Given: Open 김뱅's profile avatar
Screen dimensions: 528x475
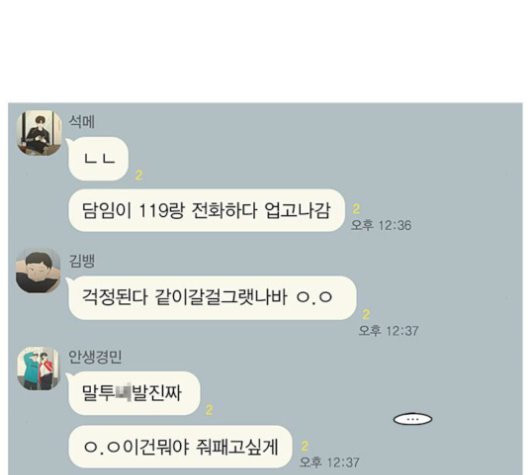Looking at the screenshot, I should point(38,271).
